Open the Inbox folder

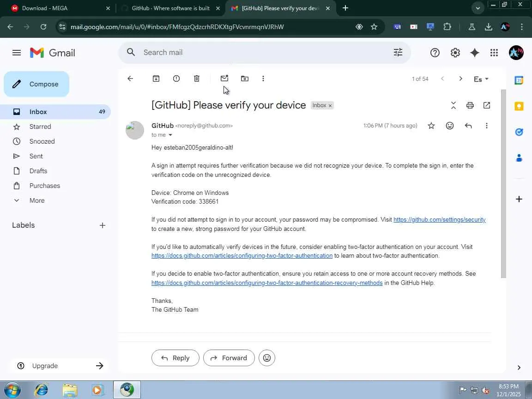(x=55, y=112)
